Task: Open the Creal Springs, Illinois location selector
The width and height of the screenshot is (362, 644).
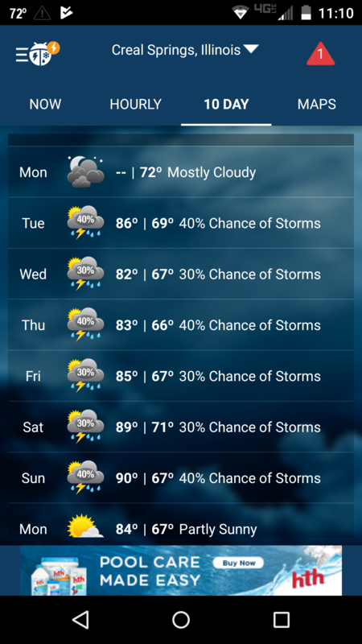Action: coord(185,50)
